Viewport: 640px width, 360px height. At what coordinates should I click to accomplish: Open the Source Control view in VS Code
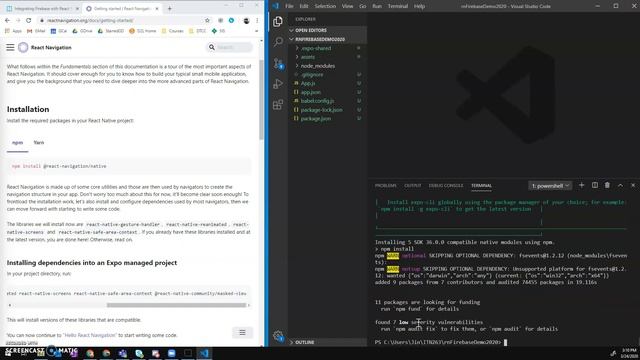click(x=278, y=63)
